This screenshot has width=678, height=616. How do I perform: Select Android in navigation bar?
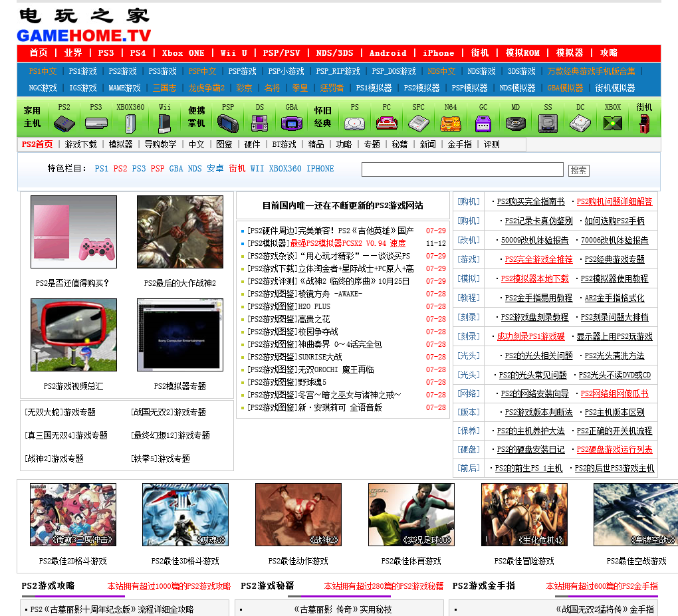click(388, 52)
